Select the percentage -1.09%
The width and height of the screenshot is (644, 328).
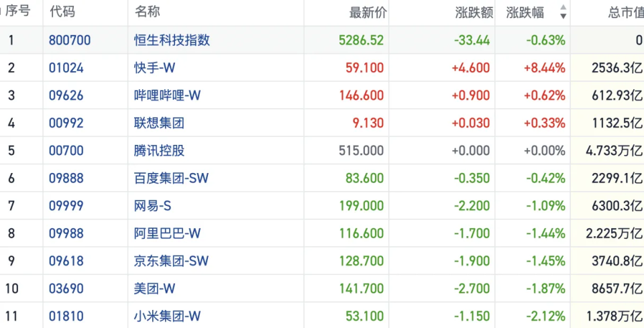click(546, 206)
